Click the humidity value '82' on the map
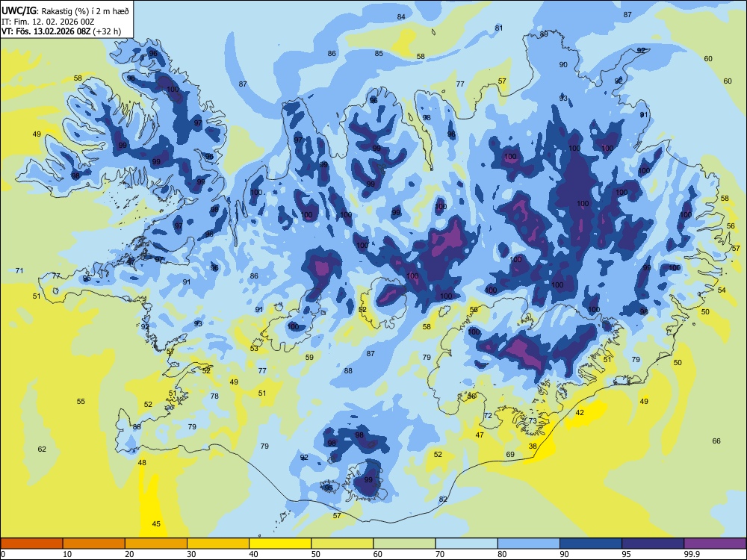747x560 pixels. [x=443, y=499]
